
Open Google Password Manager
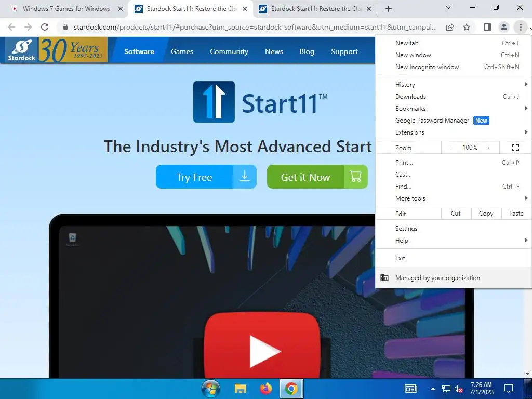click(454, 121)
